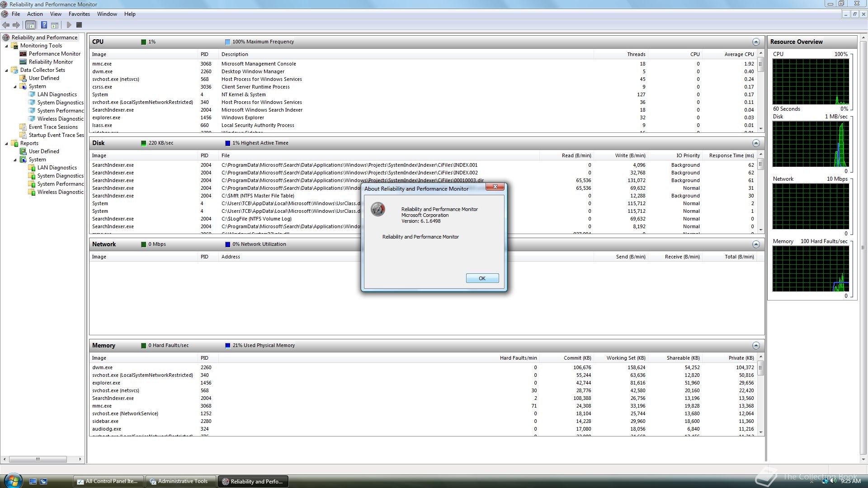868x488 pixels.
Task: Open the Window menu
Action: 107,14
